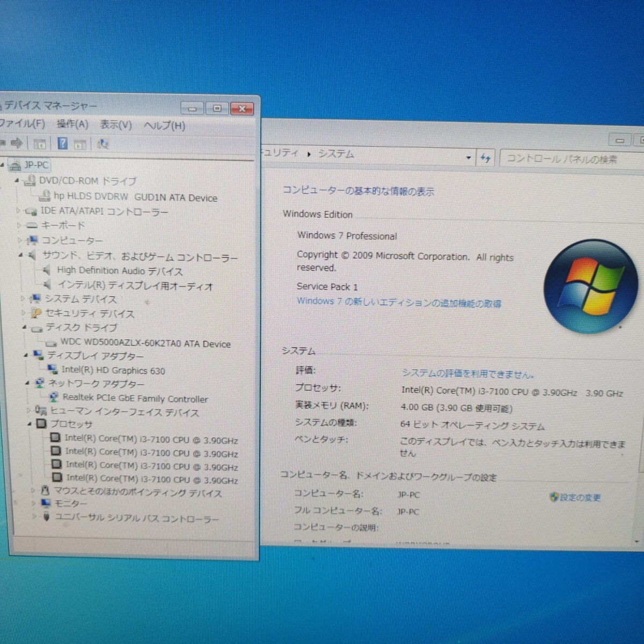
Task: Click the Realtek PCIe GbE controller icon
Action: (x=54, y=397)
